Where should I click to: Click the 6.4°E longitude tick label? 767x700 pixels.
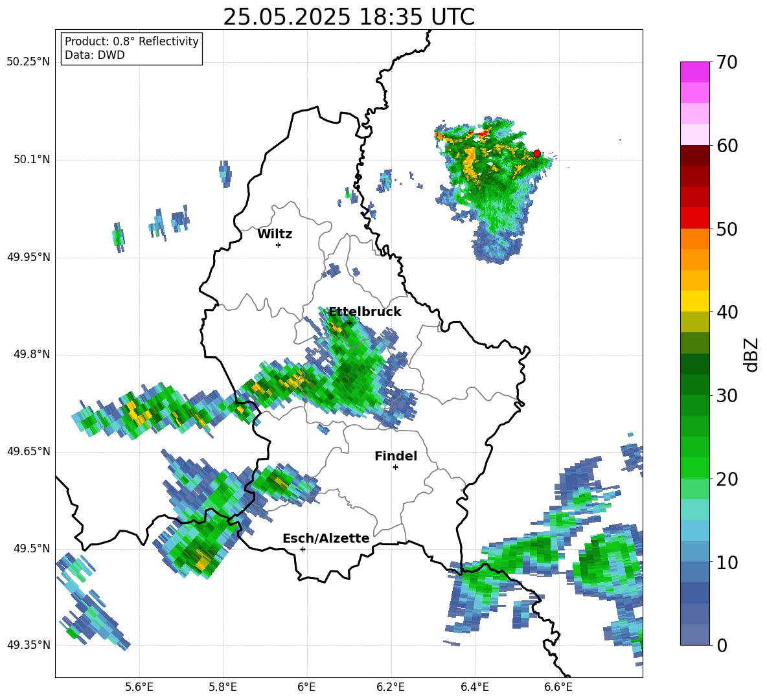tap(474, 687)
